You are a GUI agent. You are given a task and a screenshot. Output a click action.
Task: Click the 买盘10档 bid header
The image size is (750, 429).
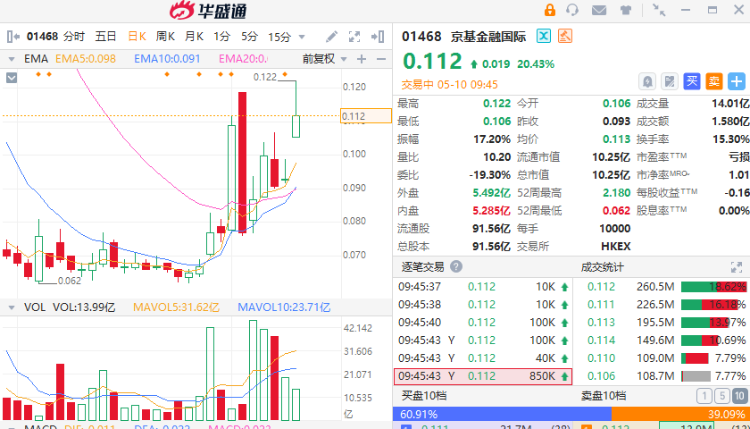pos(424,396)
